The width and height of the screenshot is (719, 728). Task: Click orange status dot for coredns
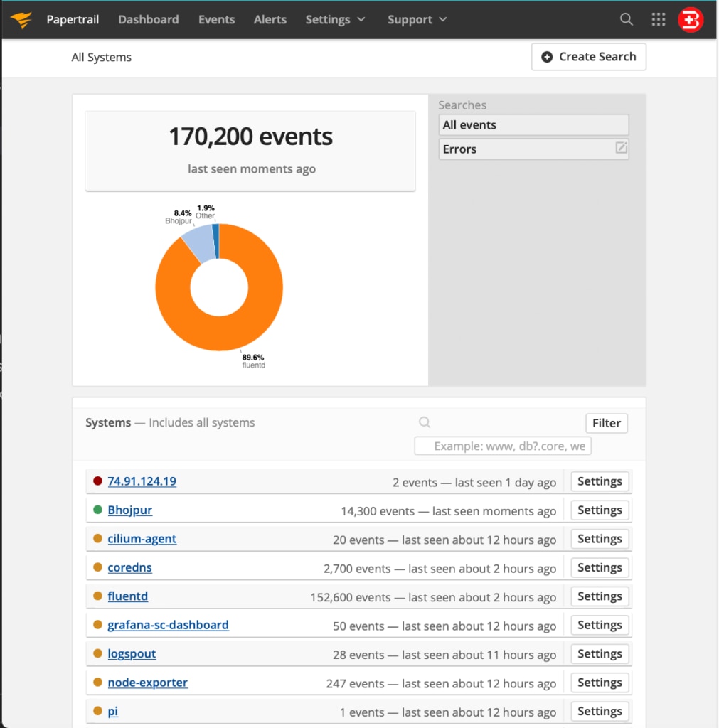tap(97, 567)
